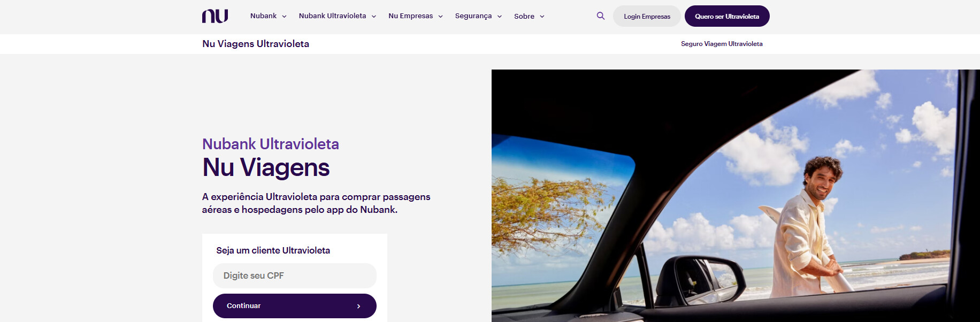The width and height of the screenshot is (980, 322).
Task: Expand the Nubank menu chevron
Action: [284, 17]
